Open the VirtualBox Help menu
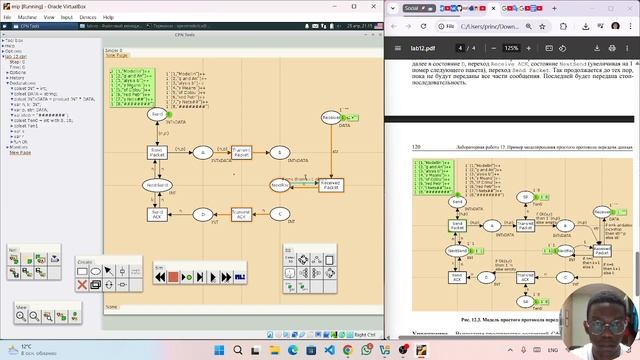Viewport: 640px width, 360px height. (x=108, y=17)
